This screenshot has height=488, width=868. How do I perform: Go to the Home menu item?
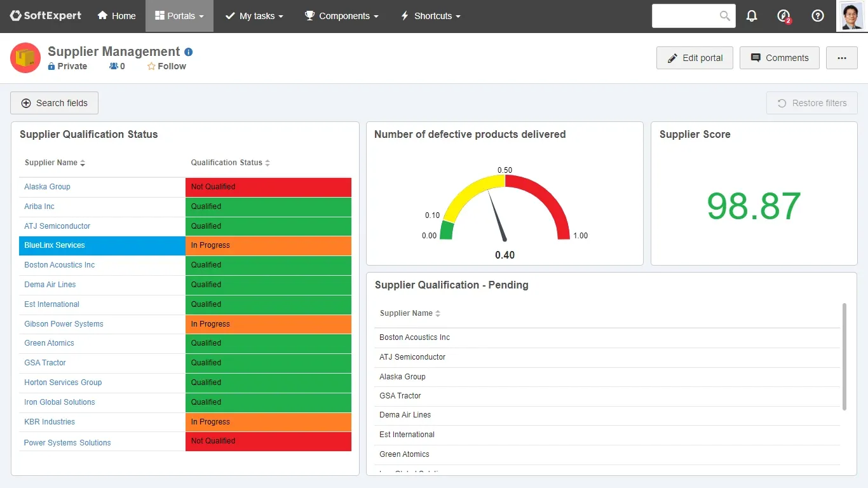(x=116, y=16)
